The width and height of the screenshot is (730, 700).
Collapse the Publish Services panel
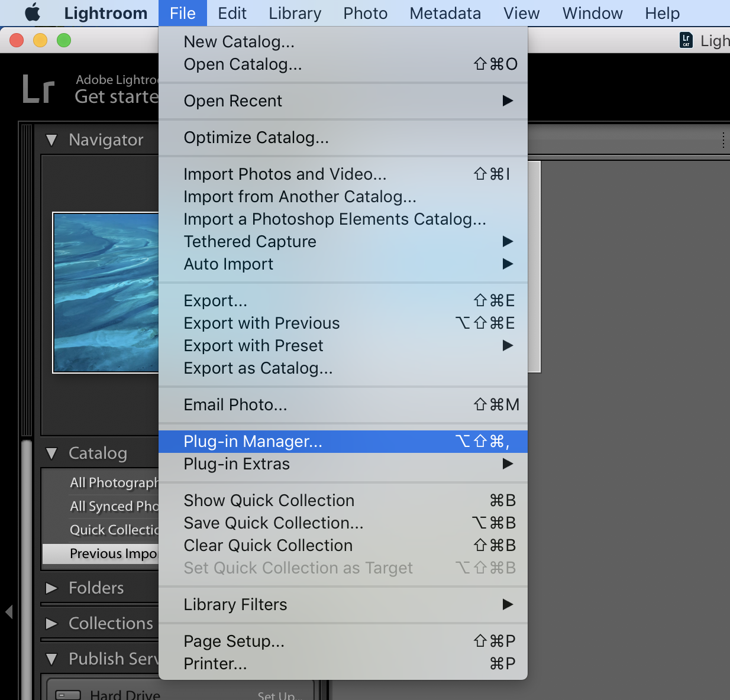52,659
